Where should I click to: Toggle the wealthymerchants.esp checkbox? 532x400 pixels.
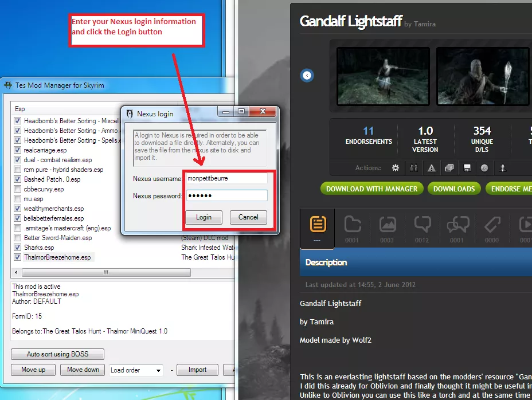tap(17, 209)
